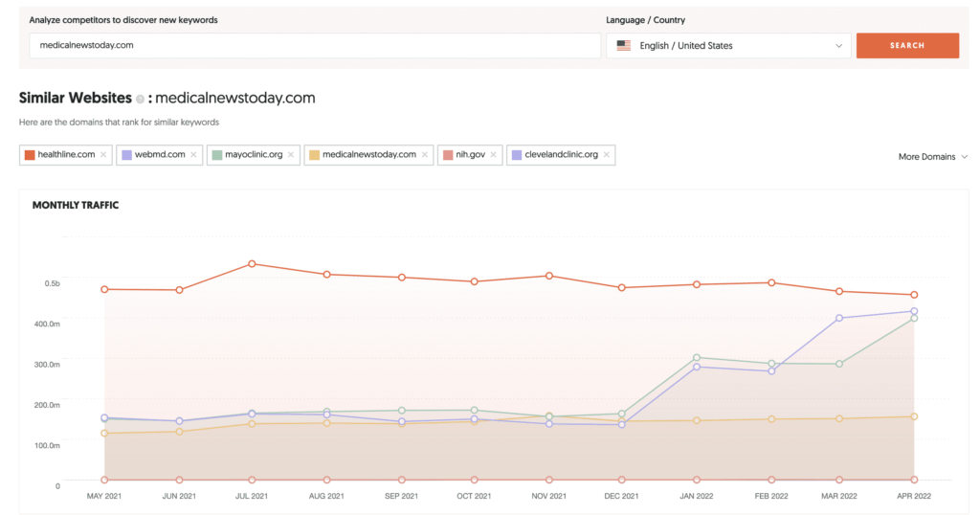The width and height of the screenshot is (980, 515).
Task: Click the mayoclinic.org tag label
Action: [x=254, y=154]
